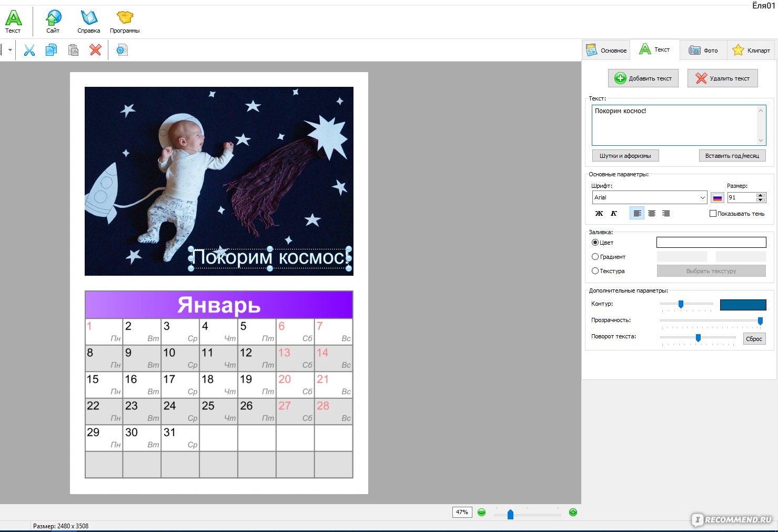Click status bar text Размер: 2480 x 3508
Viewport: 778px width, 532px height.
pos(60,526)
